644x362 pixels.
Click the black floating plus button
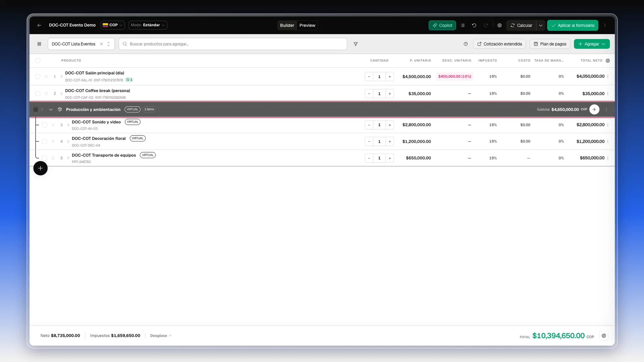[40, 168]
